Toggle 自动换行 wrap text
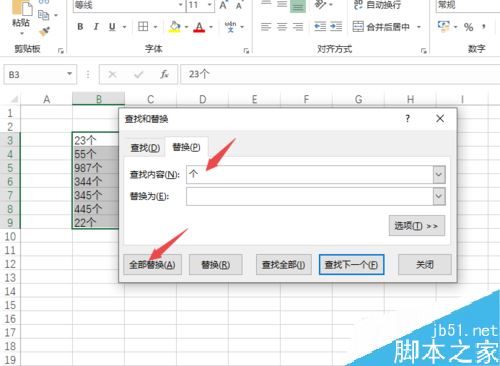The height and width of the screenshot is (366, 500). [x=377, y=5]
